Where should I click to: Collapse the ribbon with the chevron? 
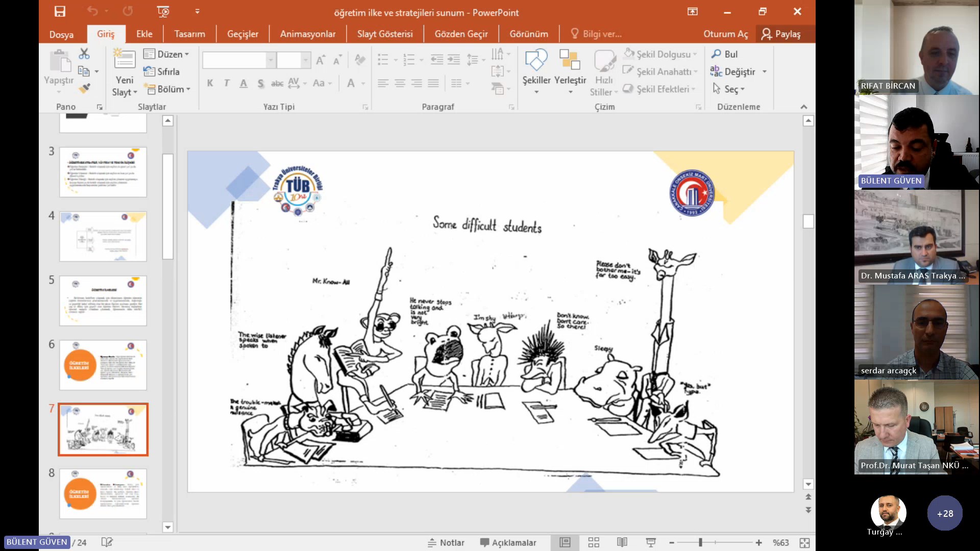[804, 107]
